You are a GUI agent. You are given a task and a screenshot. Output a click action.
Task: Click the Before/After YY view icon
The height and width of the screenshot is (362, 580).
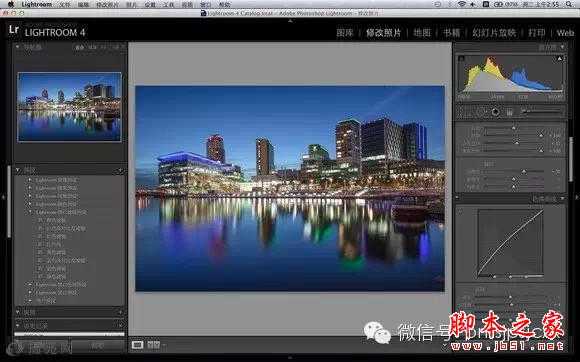tap(153, 345)
